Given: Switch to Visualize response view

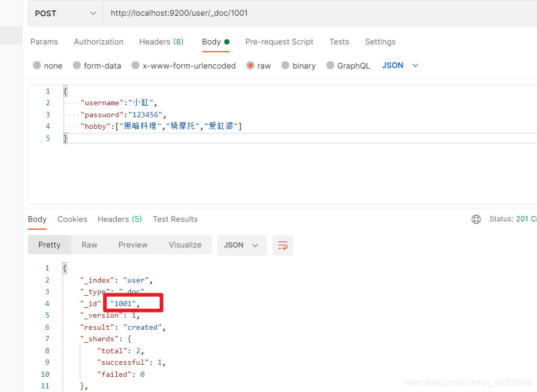Looking at the screenshot, I should click(x=185, y=245).
